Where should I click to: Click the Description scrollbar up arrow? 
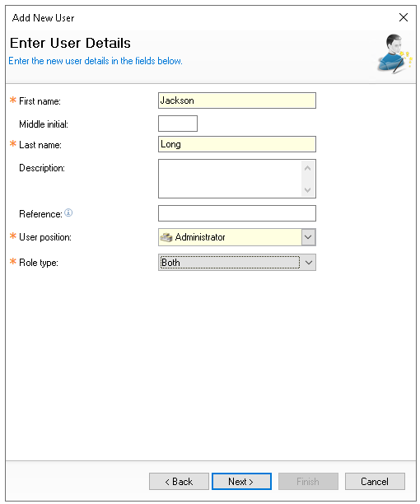click(x=307, y=168)
